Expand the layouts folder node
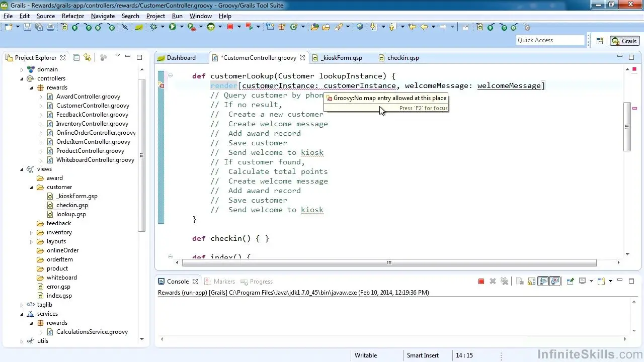The image size is (644, 362). (x=31, y=241)
